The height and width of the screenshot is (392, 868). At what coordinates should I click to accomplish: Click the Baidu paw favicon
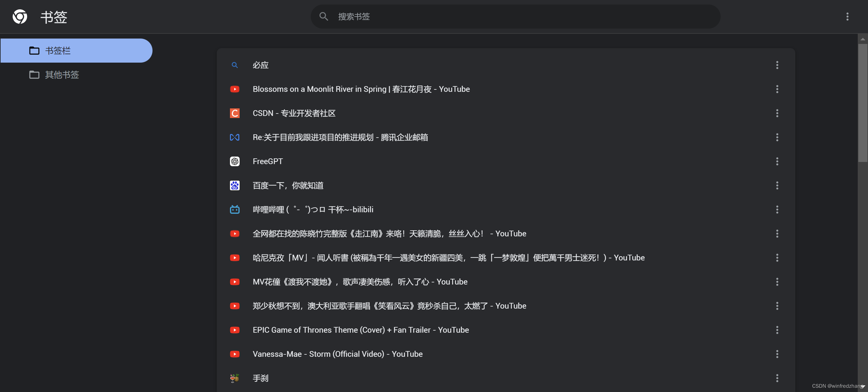pos(234,185)
